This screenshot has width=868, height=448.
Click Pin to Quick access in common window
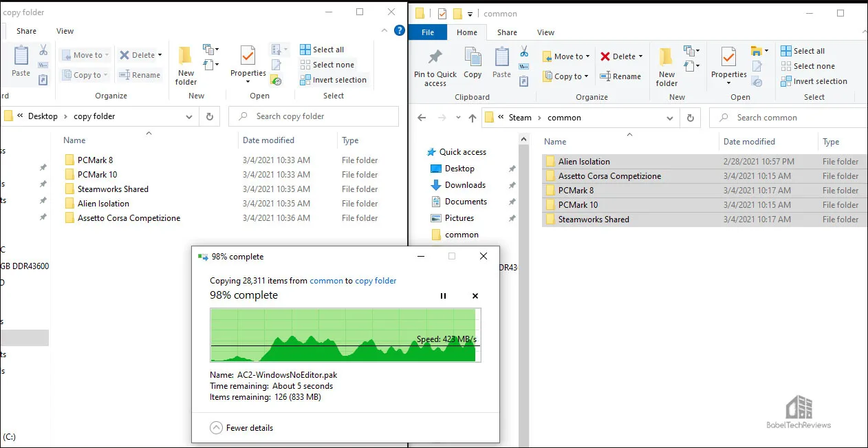(x=435, y=67)
